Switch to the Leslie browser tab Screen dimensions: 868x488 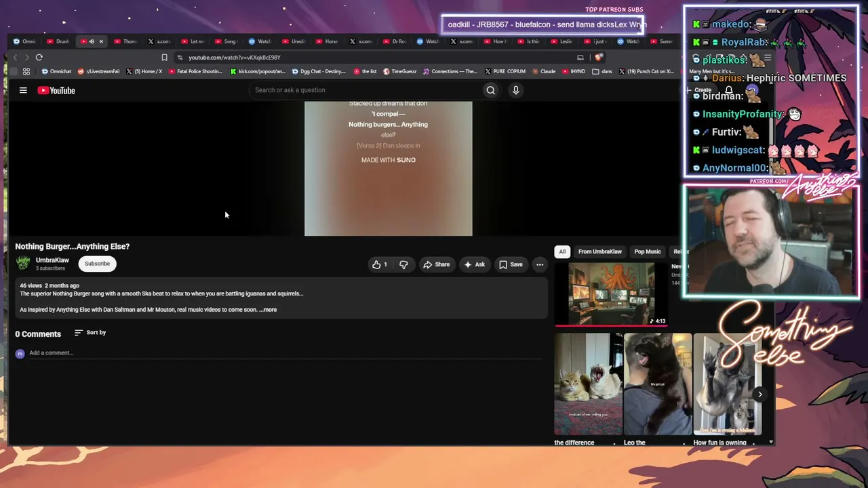562,41
